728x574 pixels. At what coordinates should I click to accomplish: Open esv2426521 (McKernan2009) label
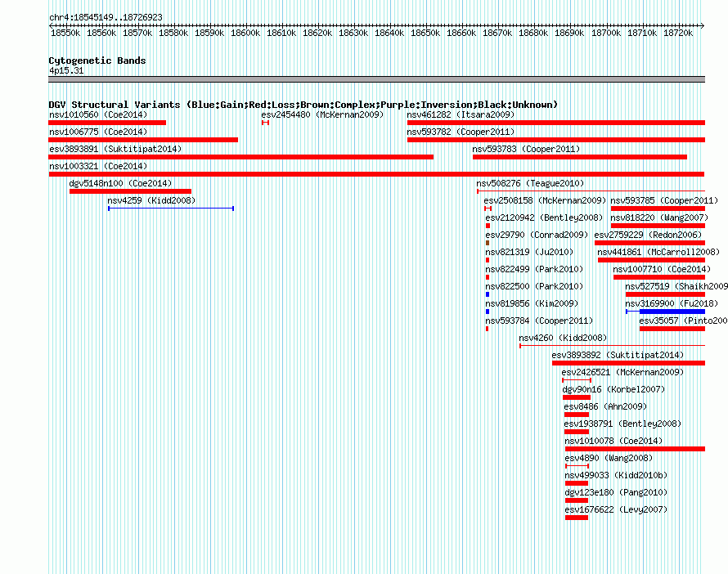coord(622,372)
